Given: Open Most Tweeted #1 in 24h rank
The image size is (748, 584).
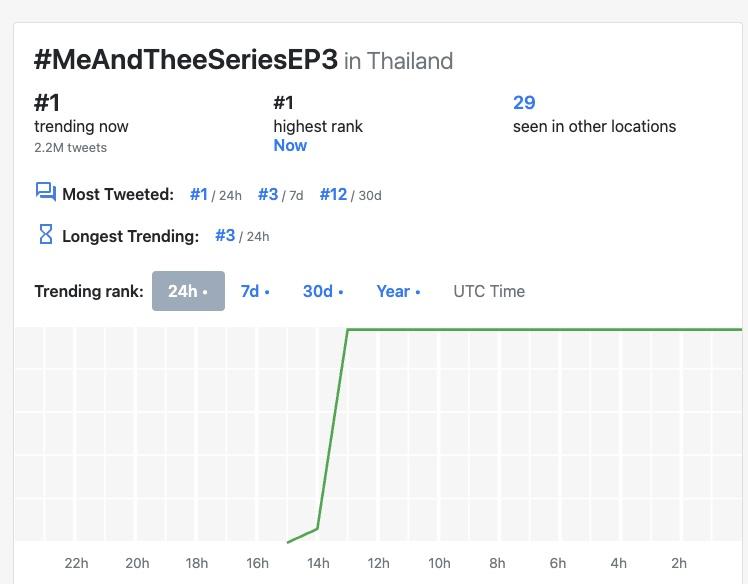Looking at the screenshot, I should [199, 194].
